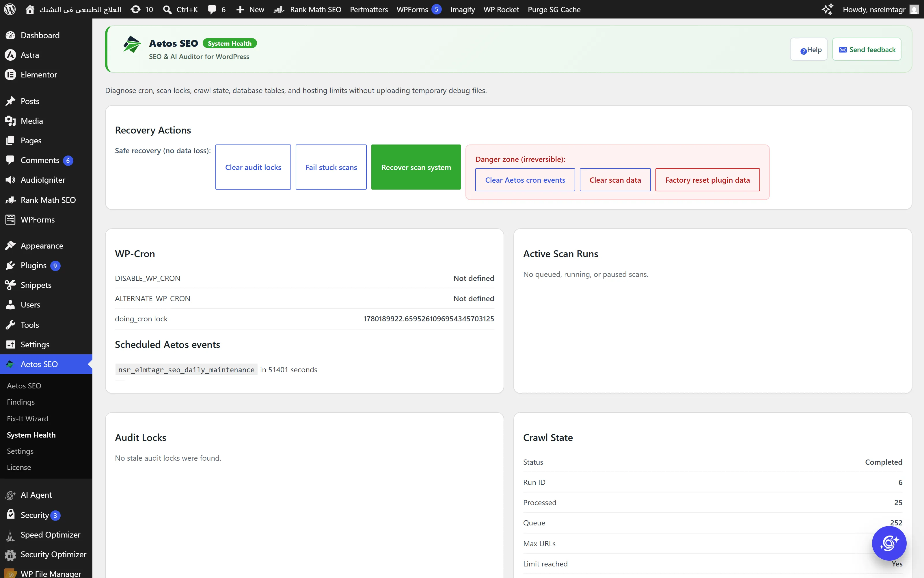Click the sparkle AI icon in admin bar
Screen dimensions: 924x578
tap(827, 9)
